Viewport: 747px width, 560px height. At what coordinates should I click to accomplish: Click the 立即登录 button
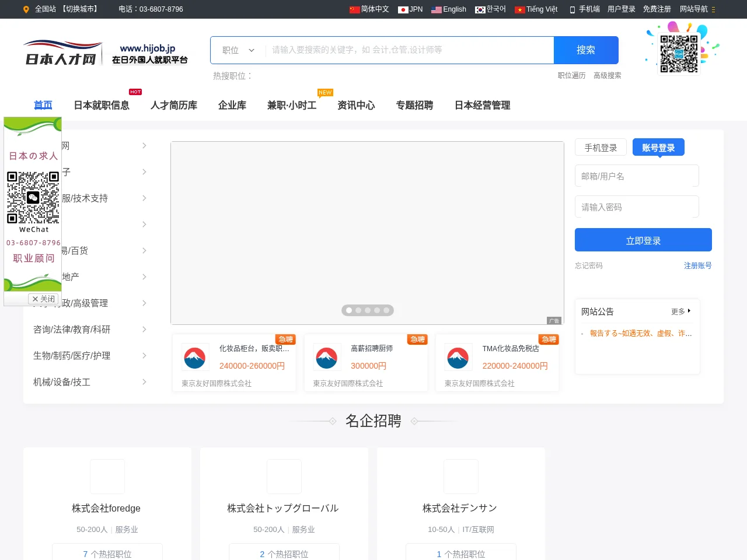point(643,240)
